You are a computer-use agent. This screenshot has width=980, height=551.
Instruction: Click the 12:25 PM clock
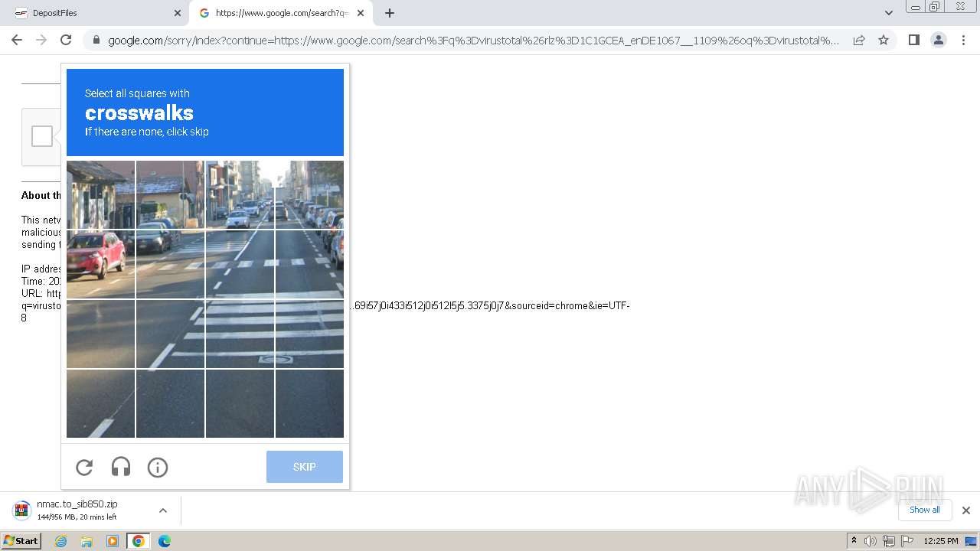[941, 541]
